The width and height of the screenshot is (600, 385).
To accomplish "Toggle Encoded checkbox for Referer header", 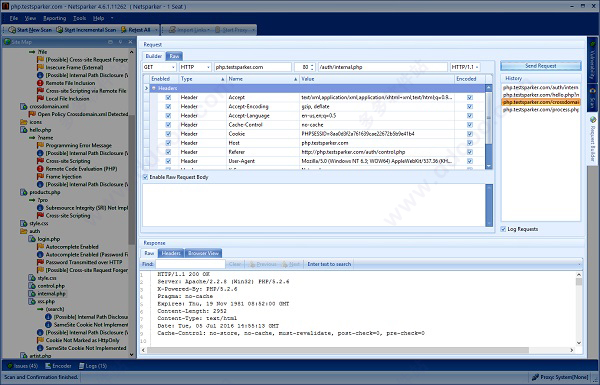I will [470, 152].
